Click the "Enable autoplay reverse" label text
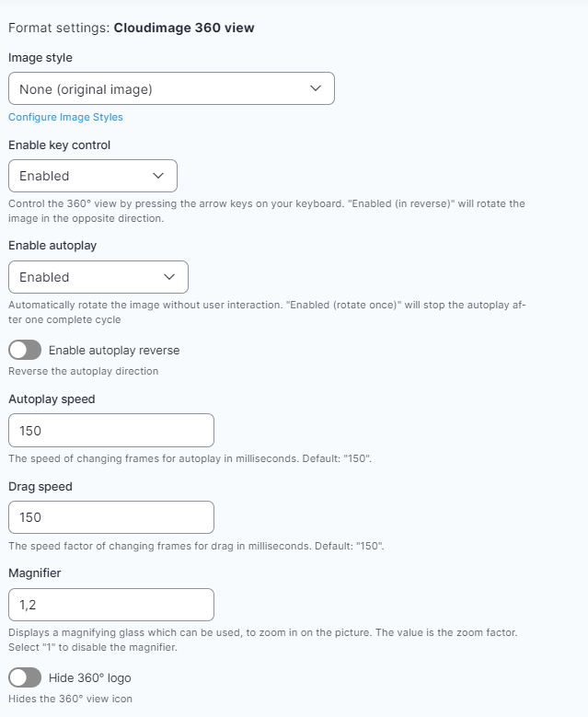The height and width of the screenshot is (717, 588). tap(114, 350)
